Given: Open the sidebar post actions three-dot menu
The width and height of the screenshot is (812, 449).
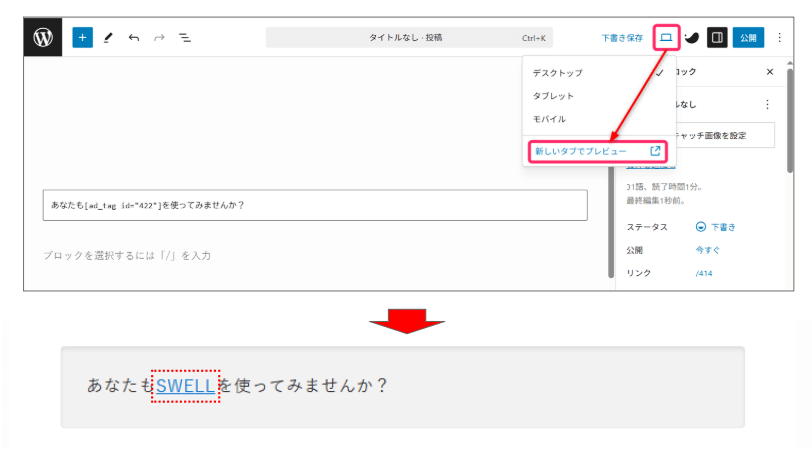Looking at the screenshot, I should click(767, 105).
